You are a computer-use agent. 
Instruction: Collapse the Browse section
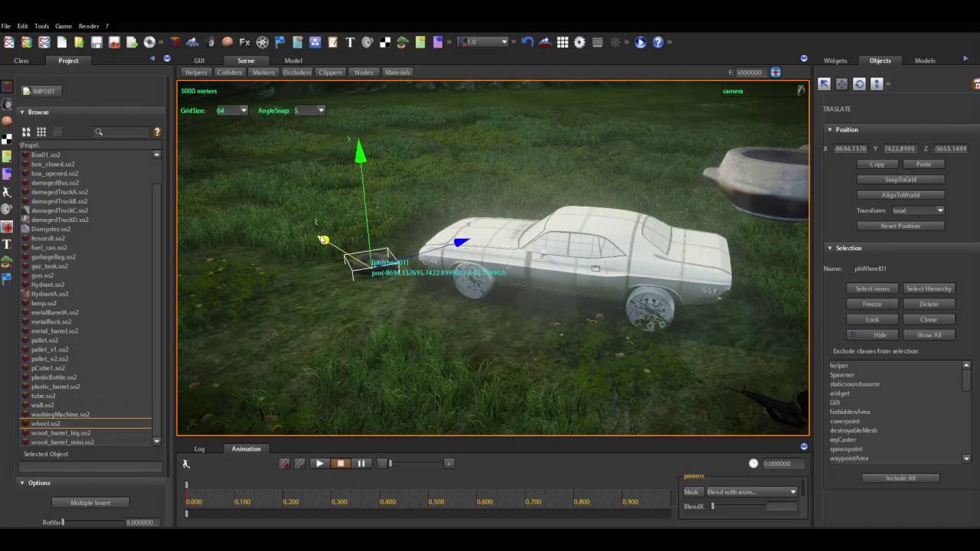tap(22, 112)
